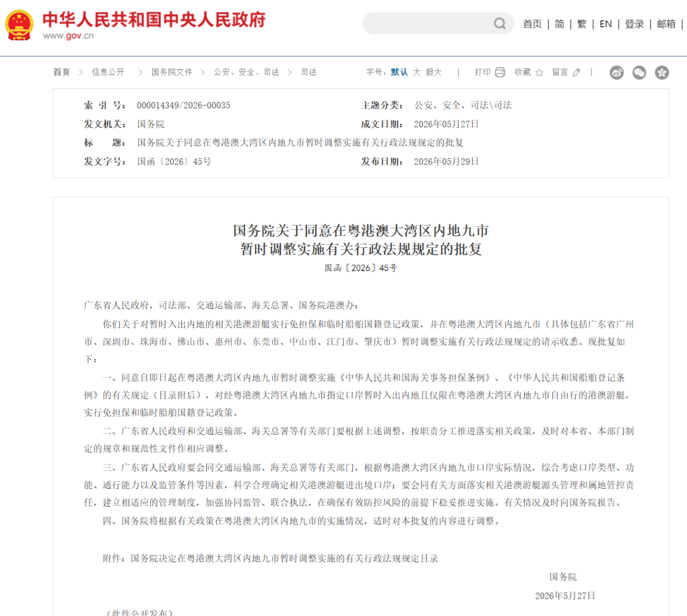Click the signature 国务院 at the bottom
This screenshot has width=687, height=616.
point(563,577)
